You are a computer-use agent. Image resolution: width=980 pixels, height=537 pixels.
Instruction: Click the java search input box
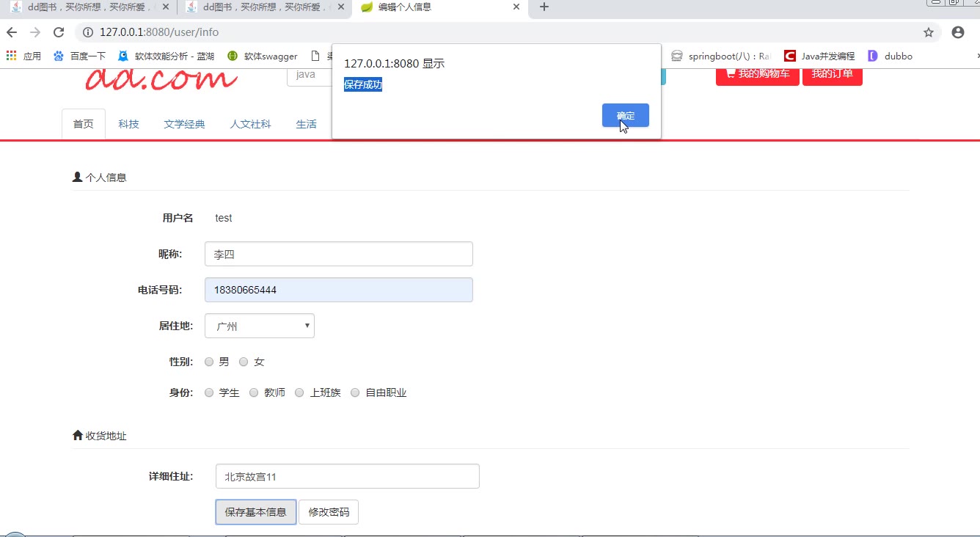pos(310,75)
